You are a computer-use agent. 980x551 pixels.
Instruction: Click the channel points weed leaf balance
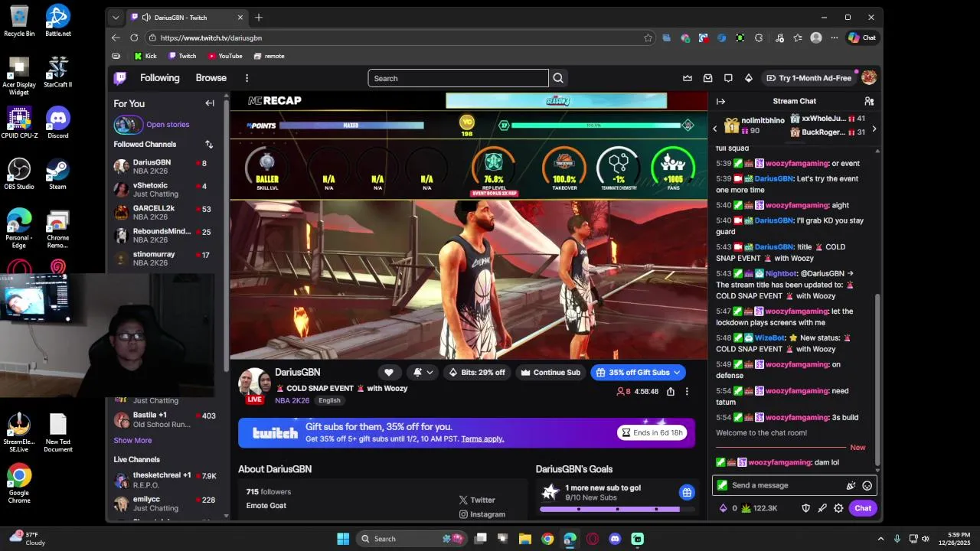[x=758, y=508]
